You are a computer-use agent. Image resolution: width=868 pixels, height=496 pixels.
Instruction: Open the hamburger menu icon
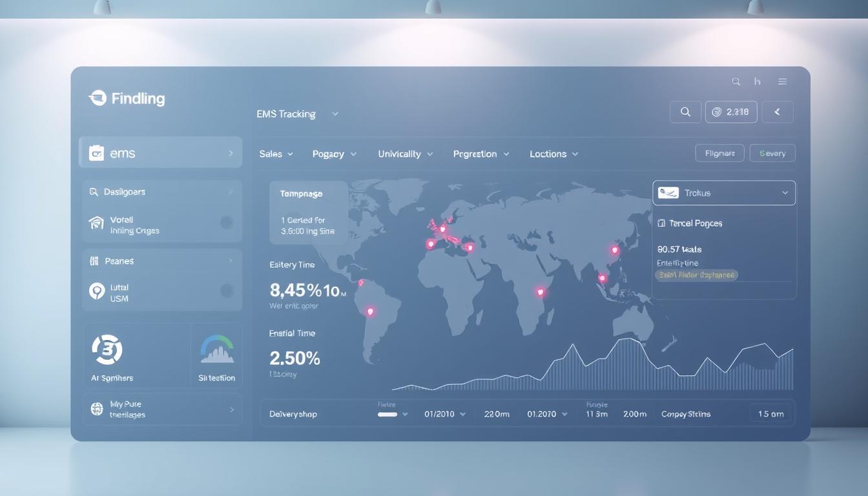point(782,81)
